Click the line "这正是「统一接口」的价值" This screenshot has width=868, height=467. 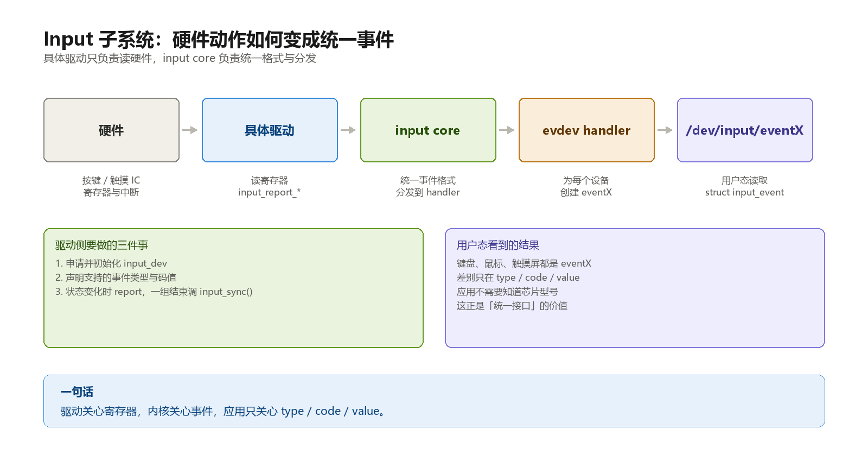(512, 306)
